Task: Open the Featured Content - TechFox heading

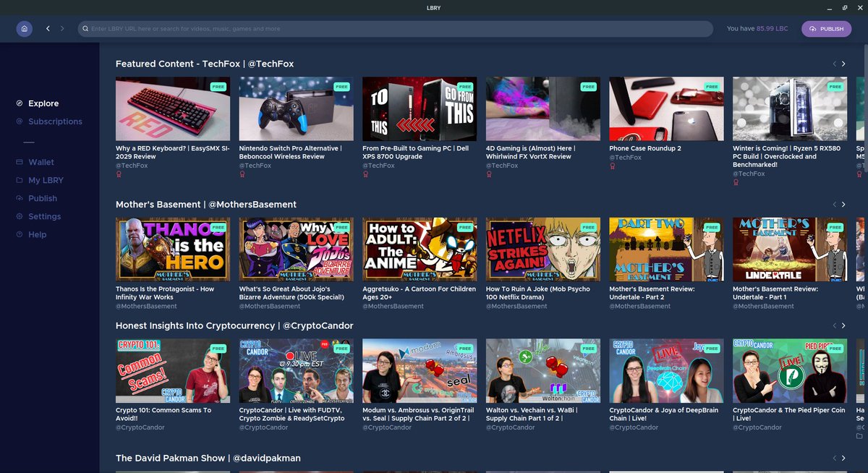Action: 205,64
